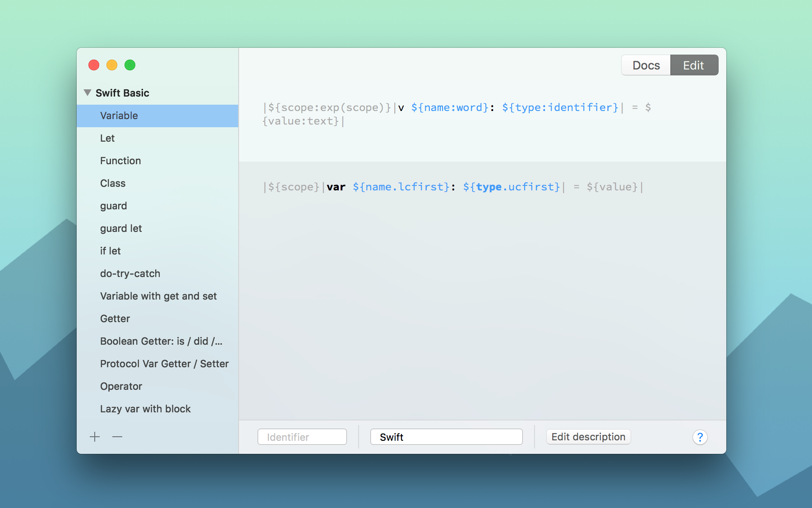Remove the selected snippet with the minus icon
Viewport: 812px width, 508px height.
[117, 437]
